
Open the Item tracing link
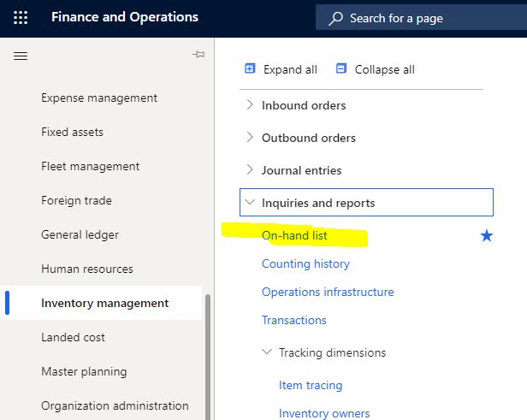[311, 385]
